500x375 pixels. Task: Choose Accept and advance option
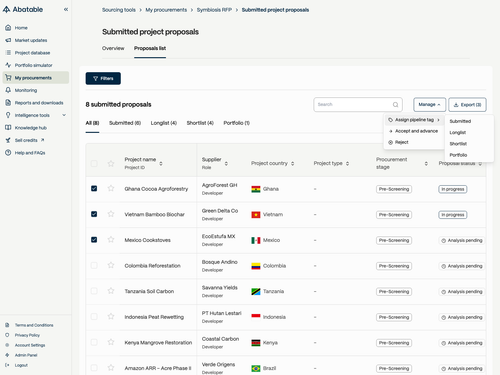414,131
